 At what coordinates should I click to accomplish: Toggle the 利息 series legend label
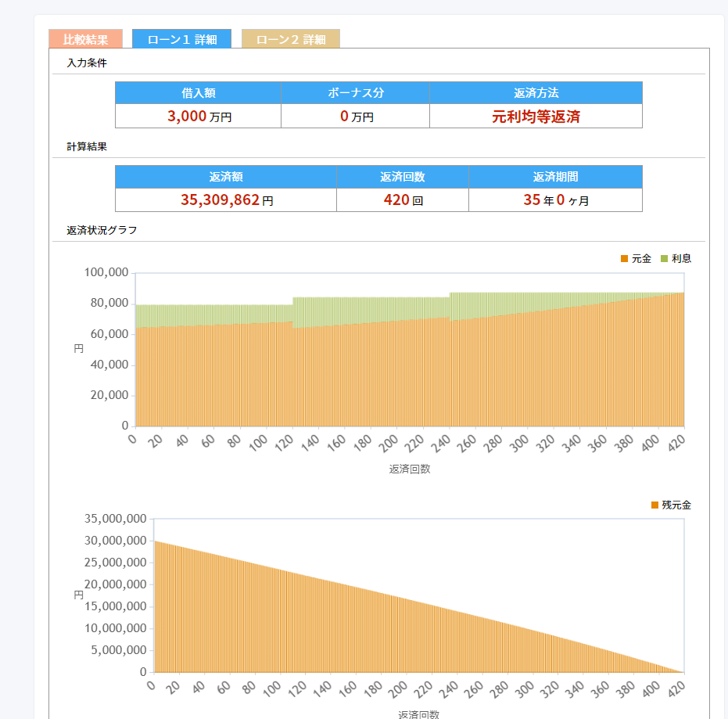pyautogui.click(x=681, y=259)
